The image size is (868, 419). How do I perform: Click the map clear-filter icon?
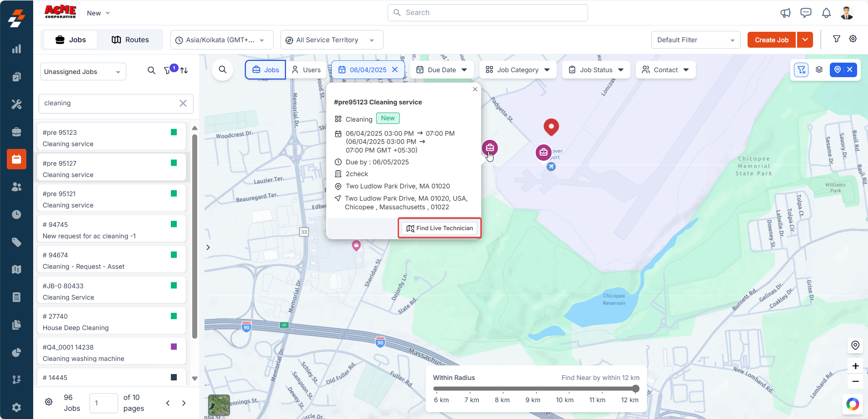click(801, 69)
